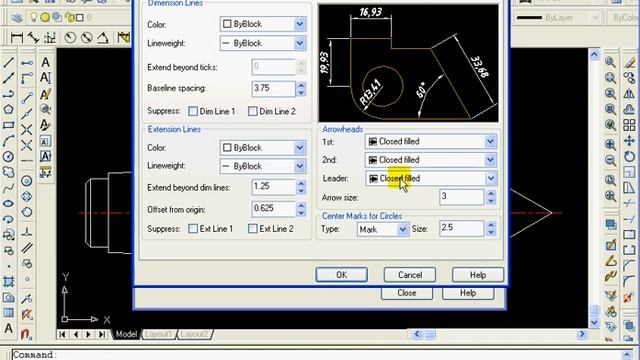Select the Line draw tool
Screen dimensions: 640x360
tap(8, 62)
